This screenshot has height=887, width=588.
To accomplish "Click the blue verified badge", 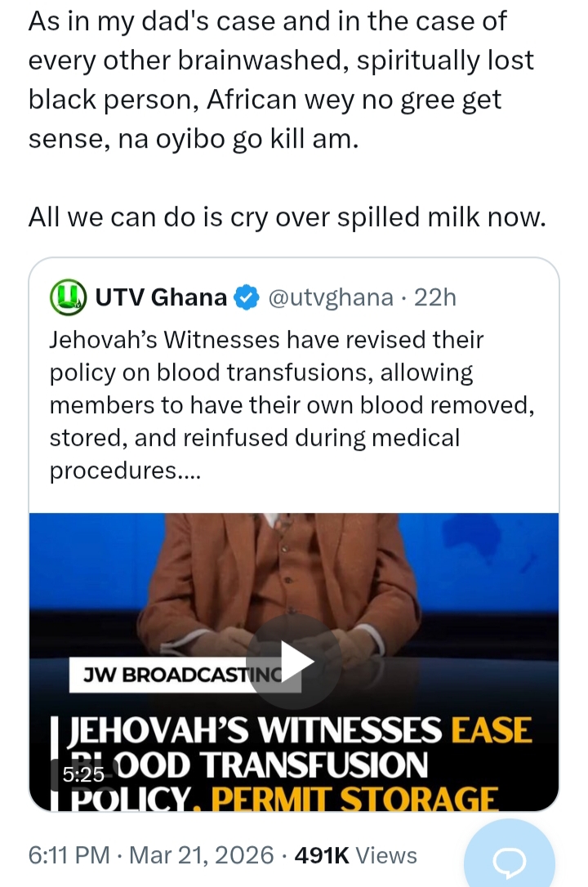I will point(246,298).
